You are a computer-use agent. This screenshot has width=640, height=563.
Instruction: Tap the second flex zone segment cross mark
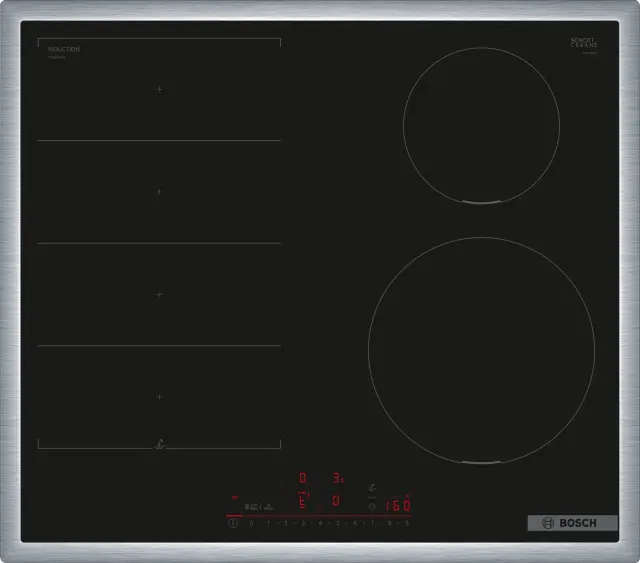coord(159,191)
